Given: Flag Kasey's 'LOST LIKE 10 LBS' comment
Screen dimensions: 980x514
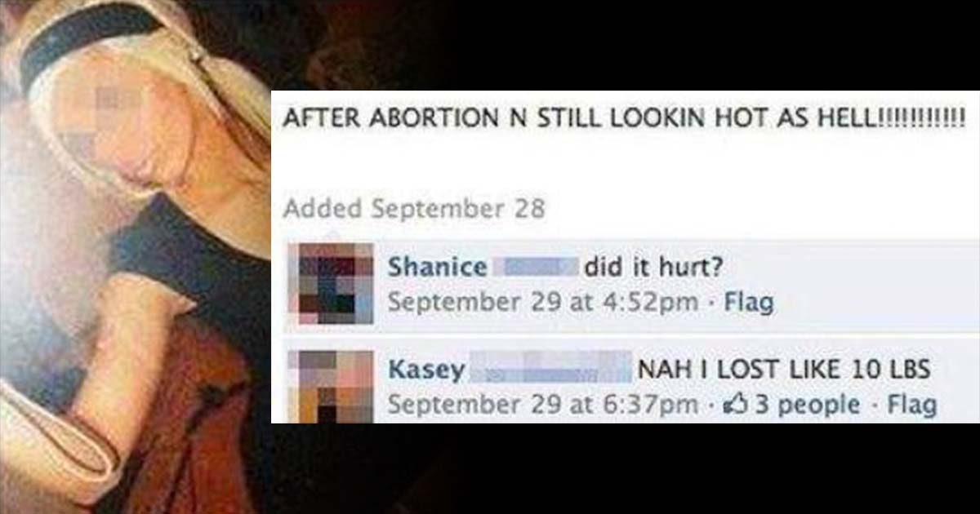Looking at the screenshot, I should coord(911,404).
